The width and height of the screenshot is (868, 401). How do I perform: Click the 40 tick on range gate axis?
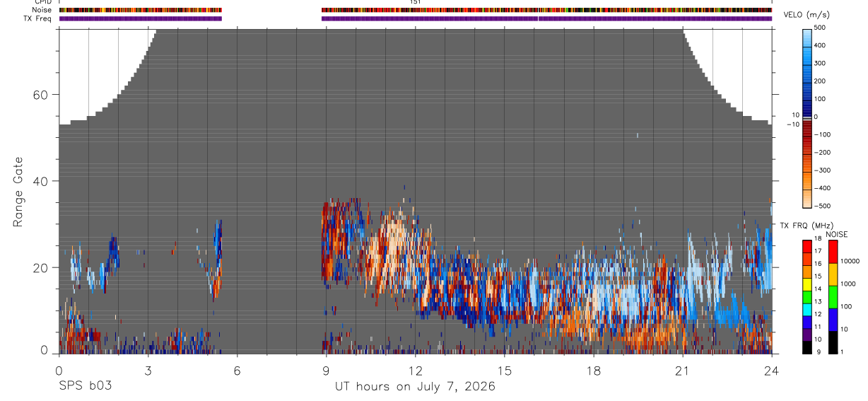click(x=47, y=181)
